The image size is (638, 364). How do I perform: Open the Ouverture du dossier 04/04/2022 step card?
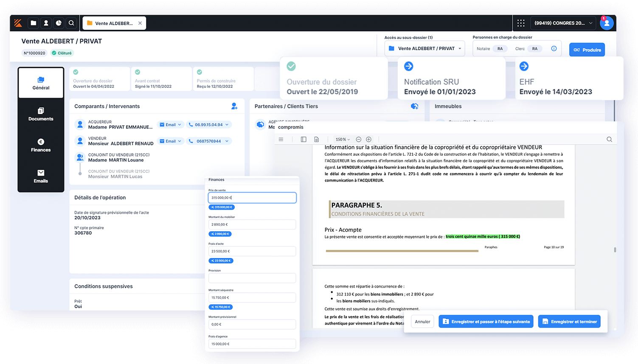click(x=99, y=79)
